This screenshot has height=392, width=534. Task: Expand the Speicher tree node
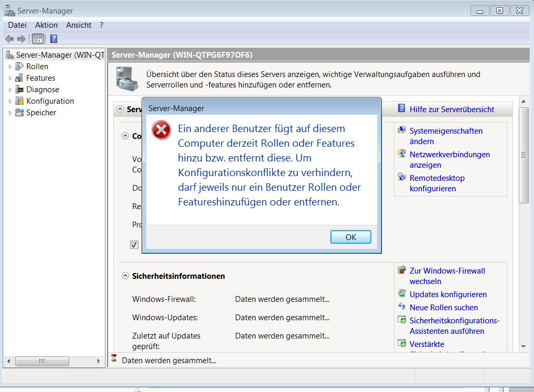click(x=10, y=113)
